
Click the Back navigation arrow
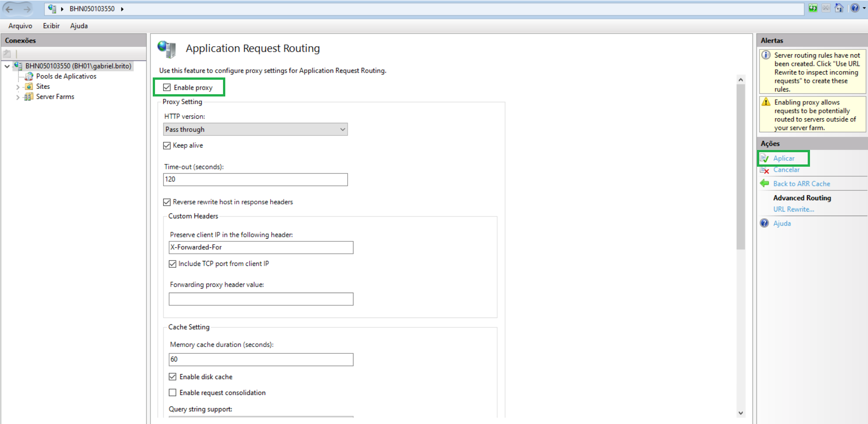pos(10,9)
